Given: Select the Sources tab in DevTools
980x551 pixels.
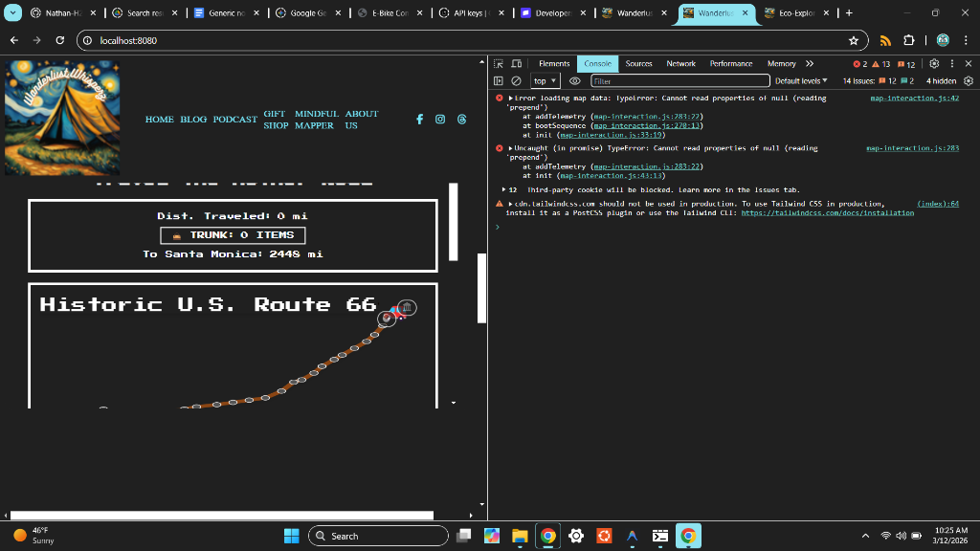Looking at the screenshot, I should 638,64.
